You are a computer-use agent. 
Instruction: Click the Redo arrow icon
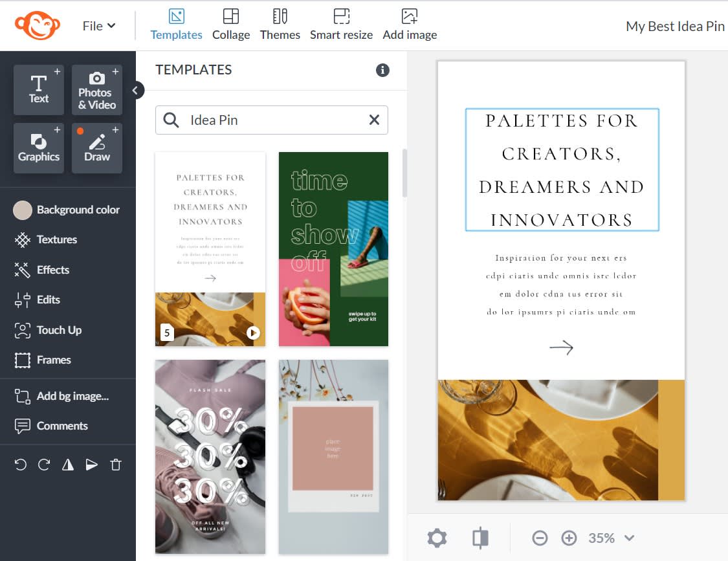(44, 465)
